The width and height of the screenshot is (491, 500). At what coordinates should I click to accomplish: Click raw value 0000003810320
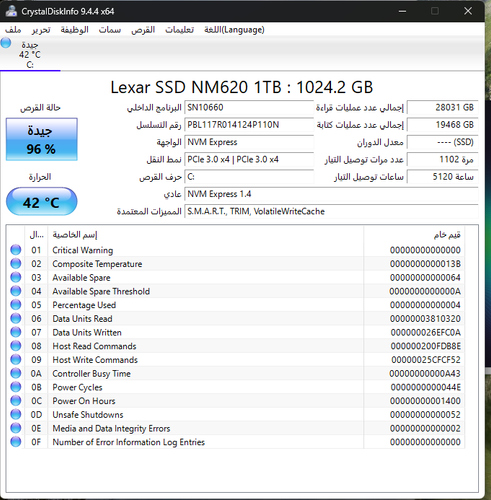(x=425, y=319)
